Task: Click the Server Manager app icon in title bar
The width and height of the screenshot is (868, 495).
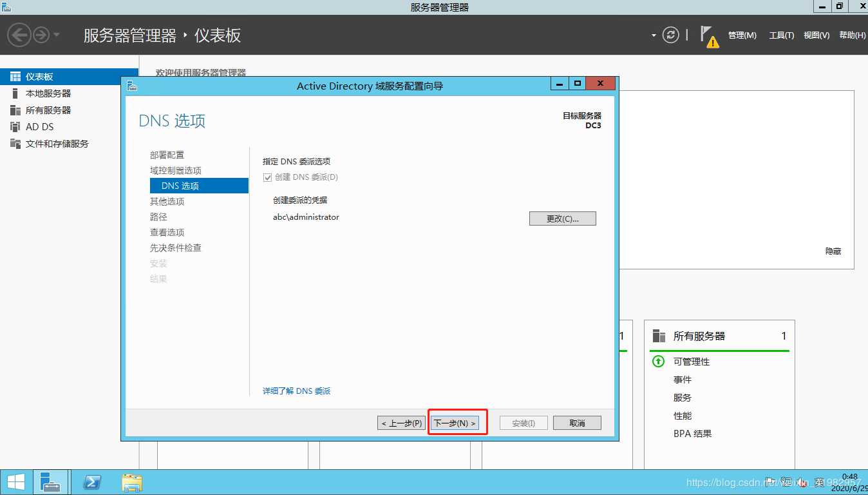Action: tap(6, 6)
